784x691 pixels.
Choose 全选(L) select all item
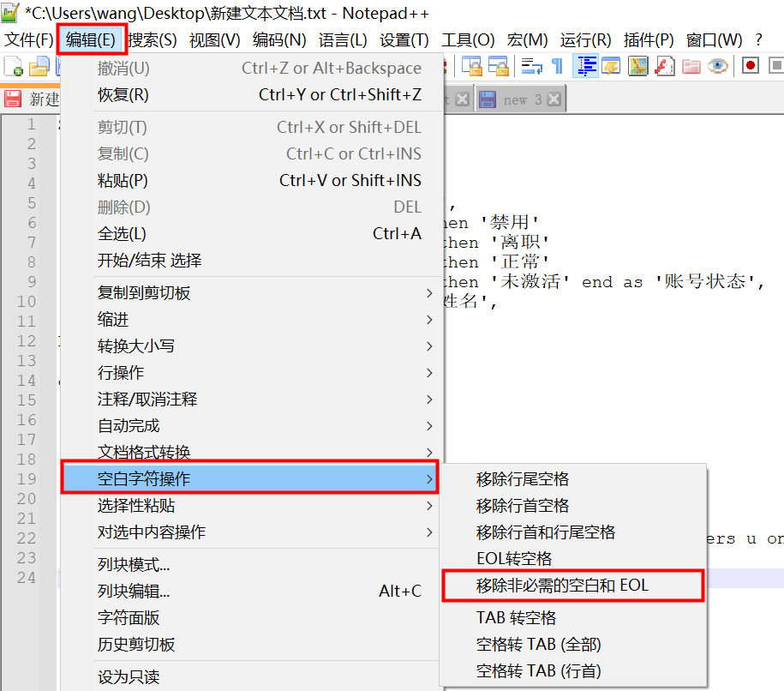pos(252,234)
